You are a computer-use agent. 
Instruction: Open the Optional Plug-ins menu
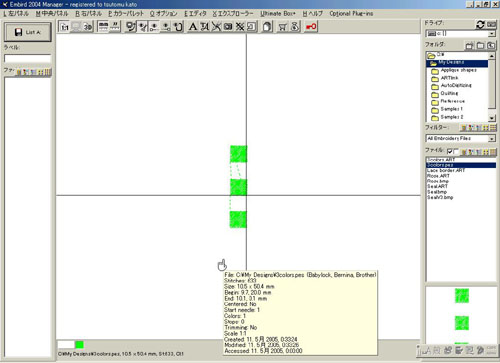pyautogui.click(x=351, y=14)
